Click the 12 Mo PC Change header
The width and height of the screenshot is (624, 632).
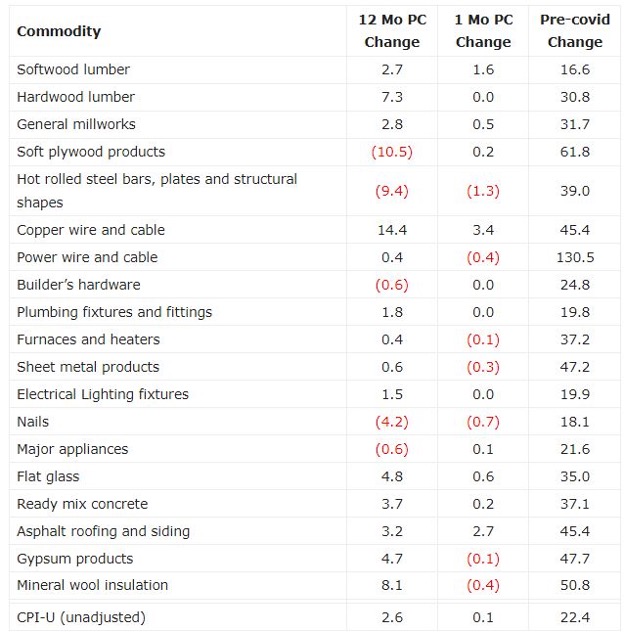point(392,31)
